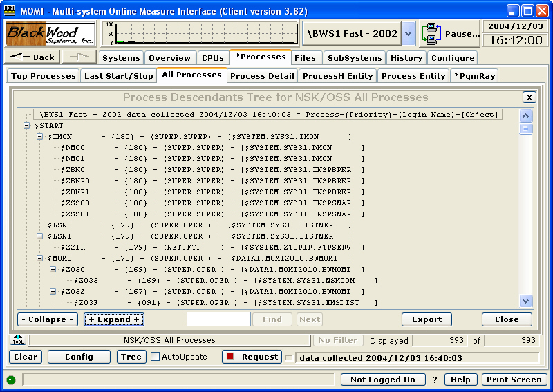Screen dimensions: 553x392
Task: Click the Export button
Action: coord(427,319)
